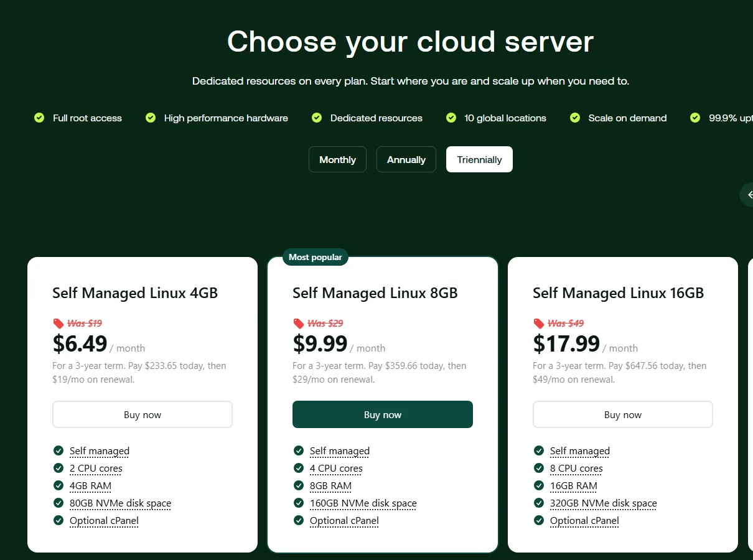Click the struck-through Was $49 text
The height and width of the screenshot is (560, 753).
tap(565, 324)
